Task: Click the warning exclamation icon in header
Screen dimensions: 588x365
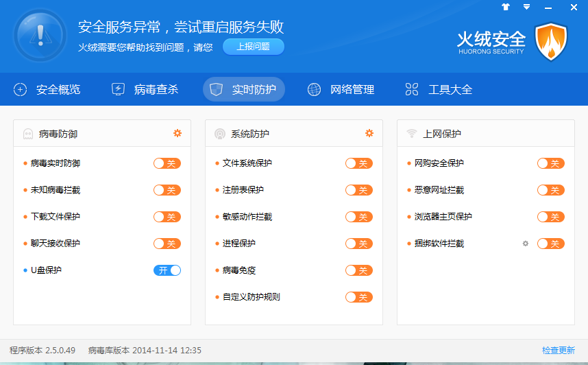Action: (x=40, y=36)
